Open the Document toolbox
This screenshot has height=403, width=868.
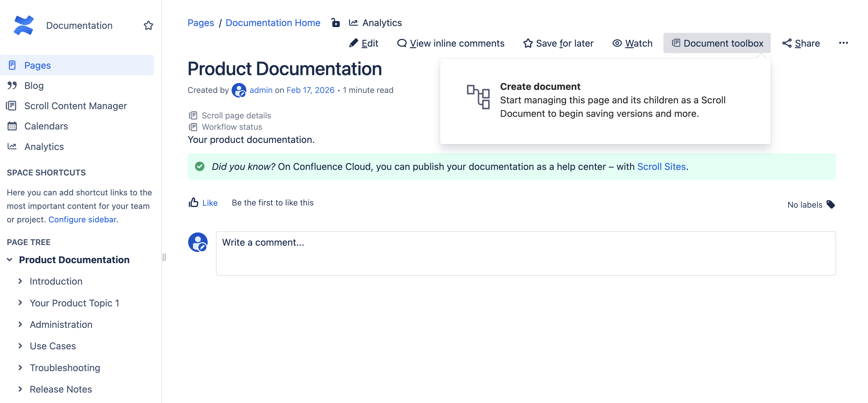point(717,43)
